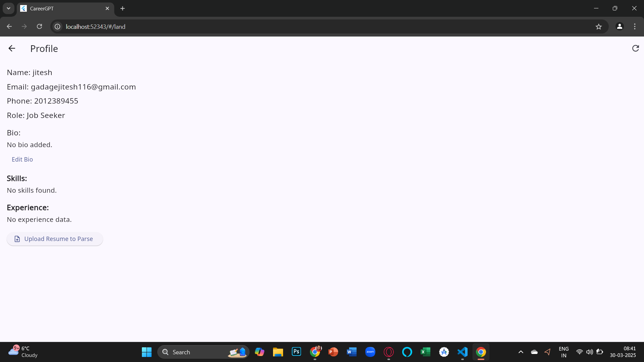Click the Profile page back arrow
This screenshot has width=644, height=362.
[12, 49]
